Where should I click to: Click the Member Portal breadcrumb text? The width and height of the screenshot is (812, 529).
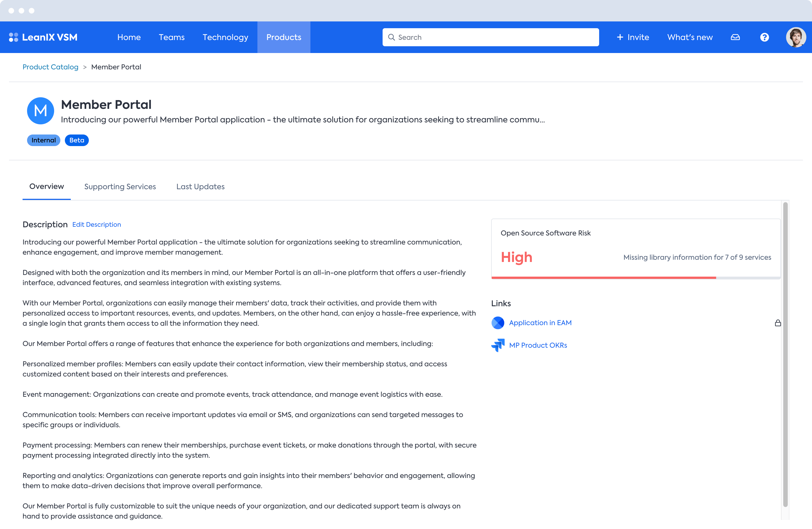point(116,67)
